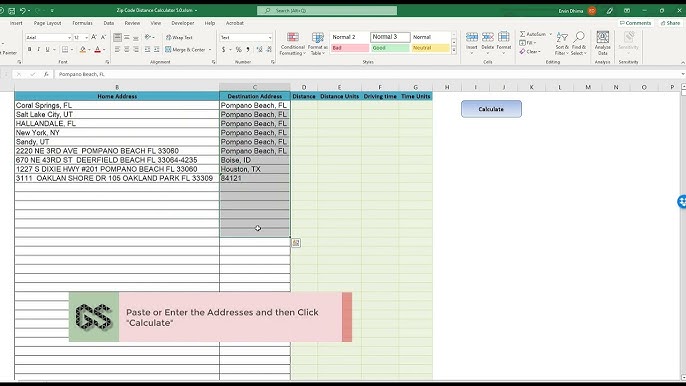Screen dimensions: 686x386
Task: Click the Insert Function fx icon
Action: pos(46,74)
